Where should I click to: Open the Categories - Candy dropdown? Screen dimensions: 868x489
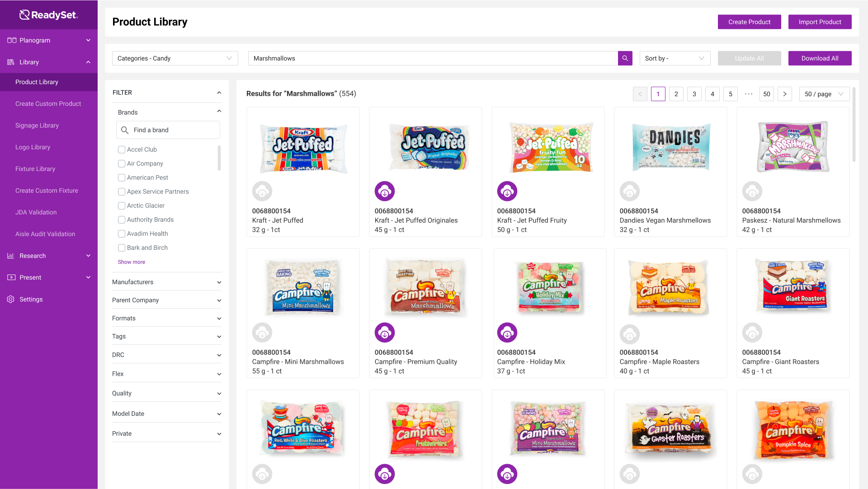click(175, 58)
